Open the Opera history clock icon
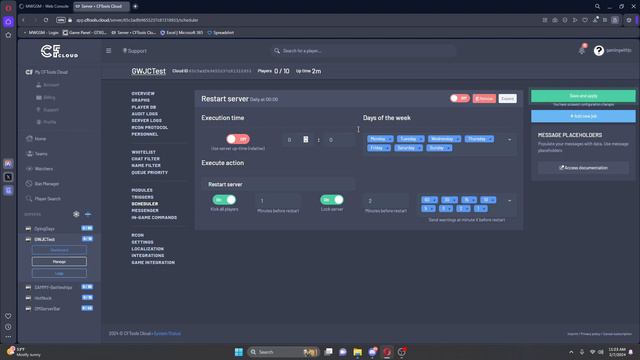The image size is (640, 360). [8, 327]
